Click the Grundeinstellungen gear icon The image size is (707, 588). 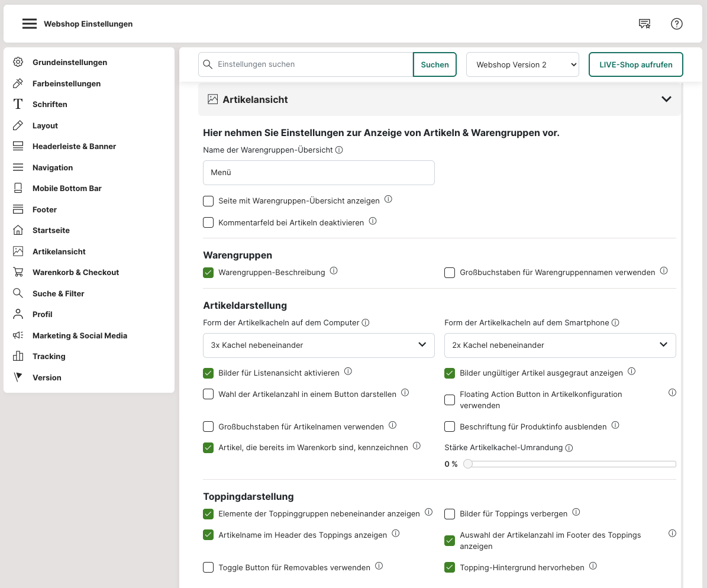coord(18,62)
